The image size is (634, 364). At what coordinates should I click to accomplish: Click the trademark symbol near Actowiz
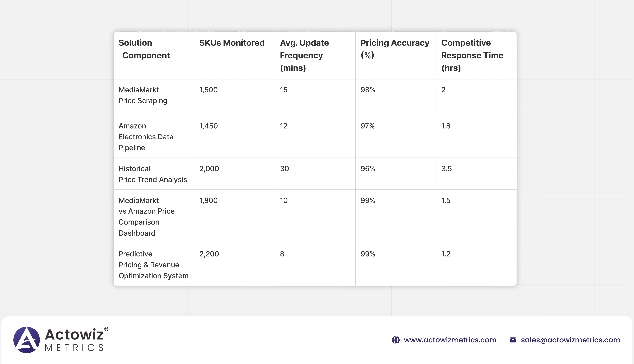[106, 329]
